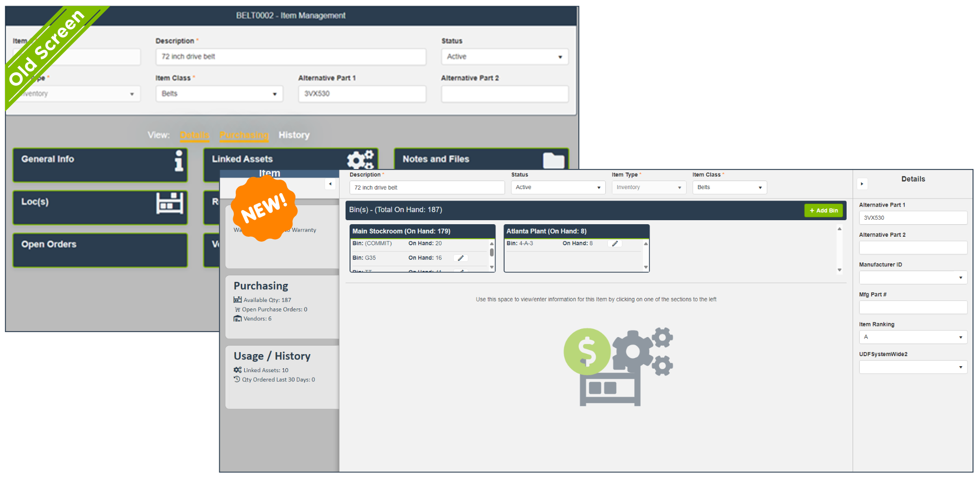Image resolution: width=980 pixels, height=481 pixels.
Task: Click the General Info information icon
Action: pyautogui.click(x=179, y=161)
